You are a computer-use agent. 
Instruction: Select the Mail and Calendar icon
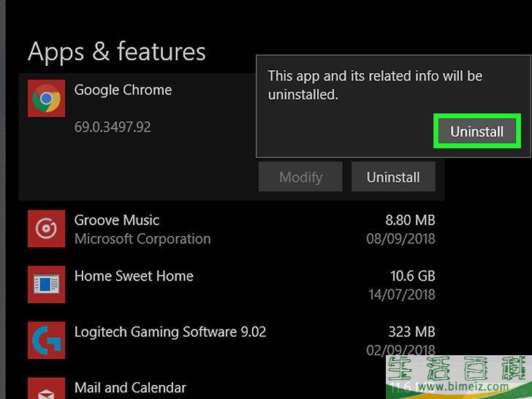point(47,389)
